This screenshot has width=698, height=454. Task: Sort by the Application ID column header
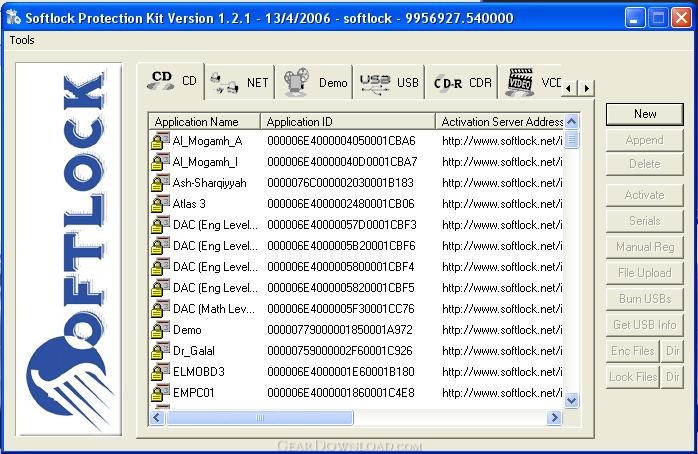(348, 122)
